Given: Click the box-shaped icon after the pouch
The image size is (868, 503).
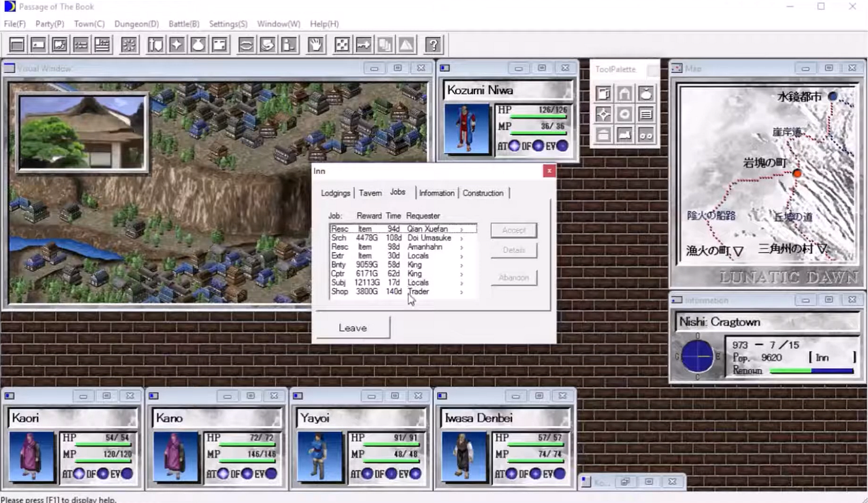Looking at the screenshot, I should click(219, 45).
